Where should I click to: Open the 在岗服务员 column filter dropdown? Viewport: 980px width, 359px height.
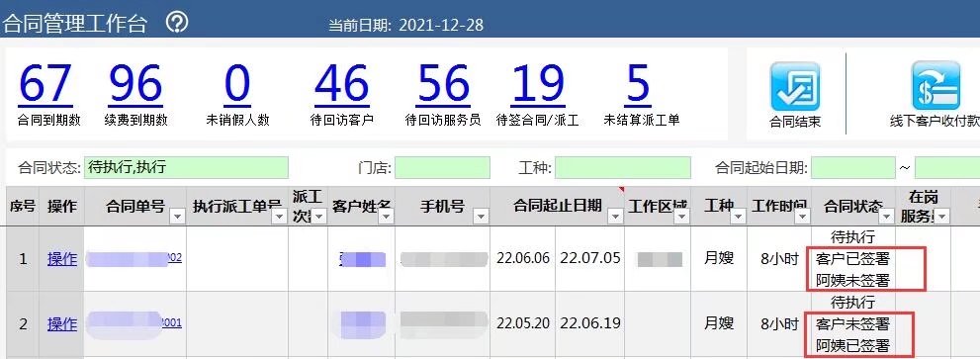tap(942, 217)
